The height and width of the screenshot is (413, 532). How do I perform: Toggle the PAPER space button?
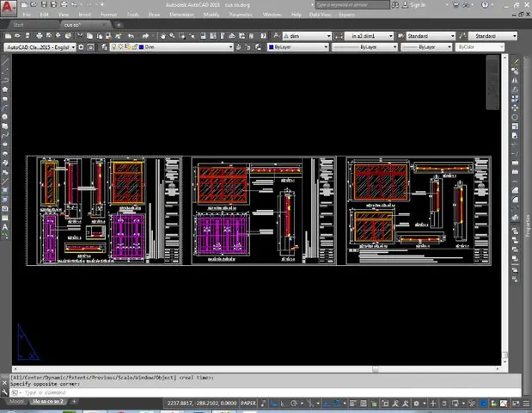(248, 404)
